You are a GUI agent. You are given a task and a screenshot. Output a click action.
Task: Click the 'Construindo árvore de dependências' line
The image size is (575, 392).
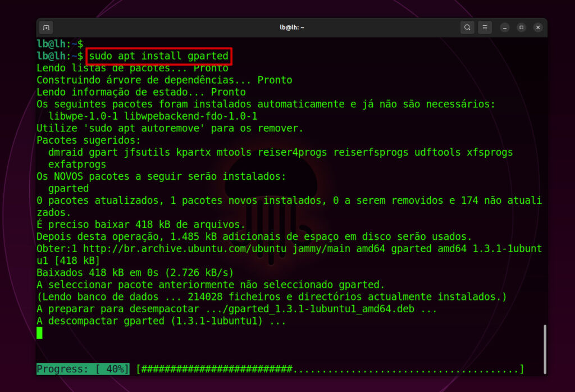click(165, 80)
